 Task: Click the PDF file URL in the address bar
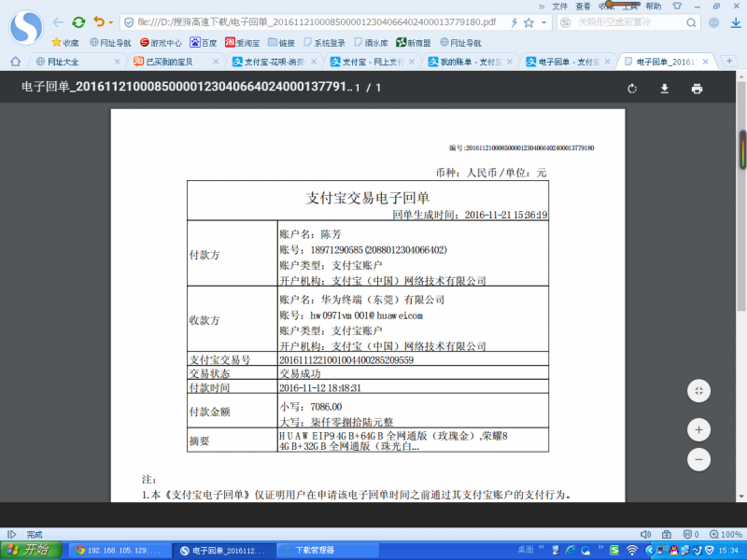[317, 21]
